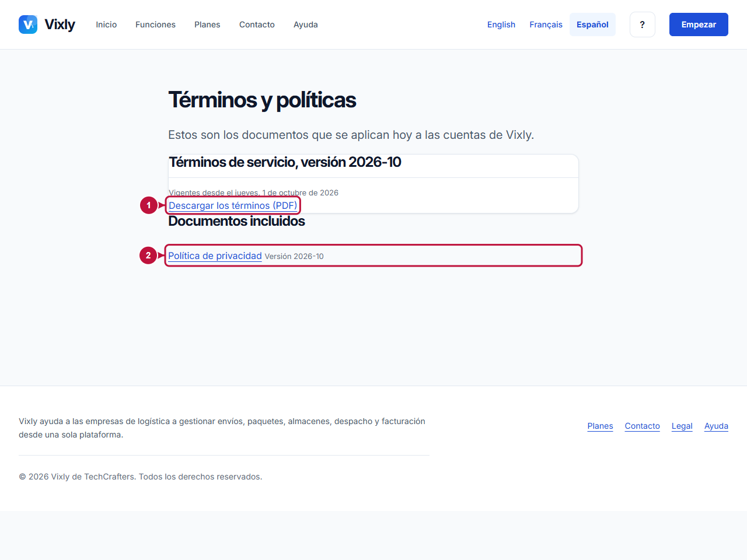Open the Inicio nav item

[106, 24]
